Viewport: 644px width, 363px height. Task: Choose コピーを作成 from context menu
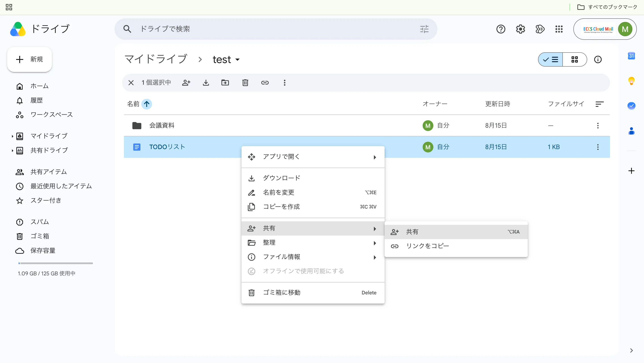tap(313, 207)
